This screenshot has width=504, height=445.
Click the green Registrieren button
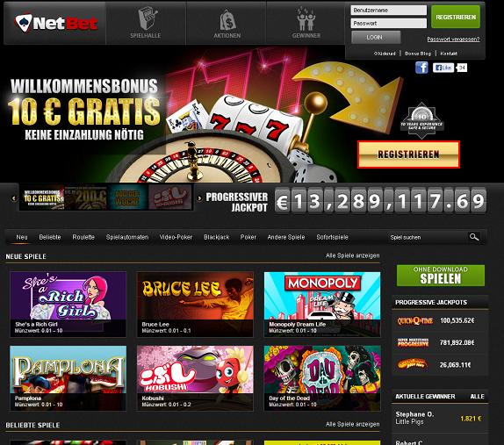pos(456,17)
